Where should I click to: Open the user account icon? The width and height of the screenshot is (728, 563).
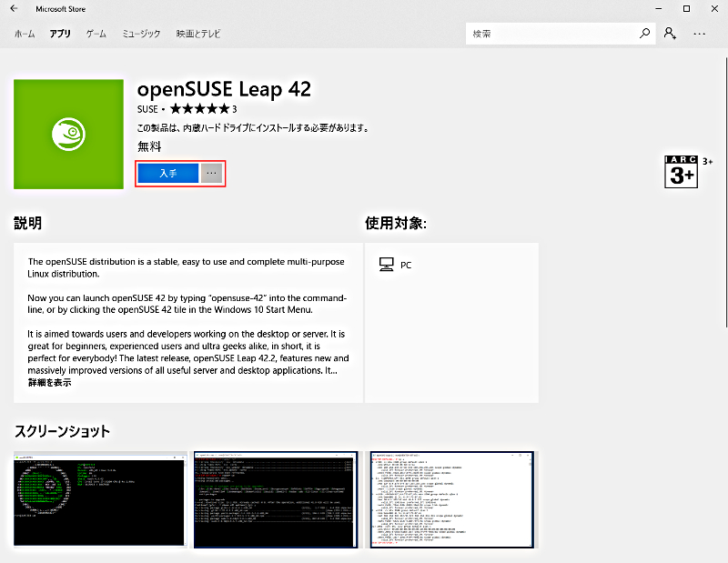[670, 34]
